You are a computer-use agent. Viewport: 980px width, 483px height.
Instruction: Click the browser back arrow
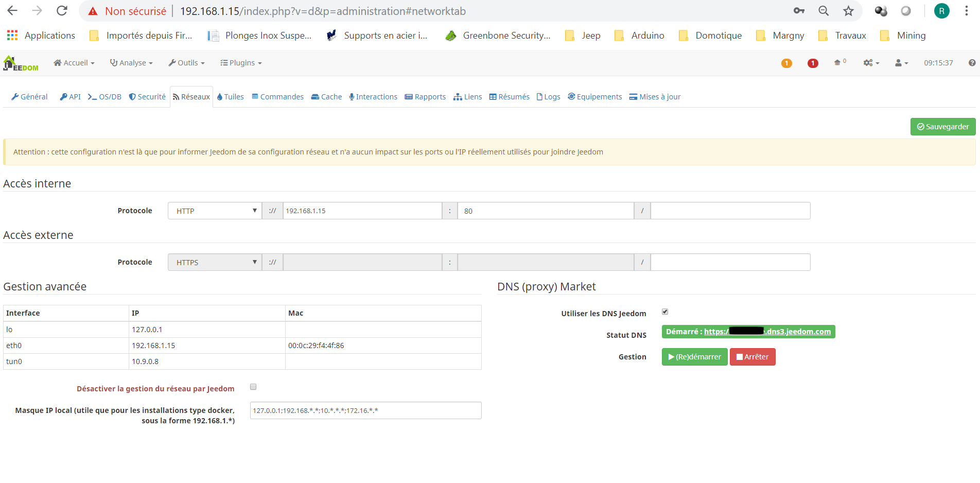click(12, 11)
